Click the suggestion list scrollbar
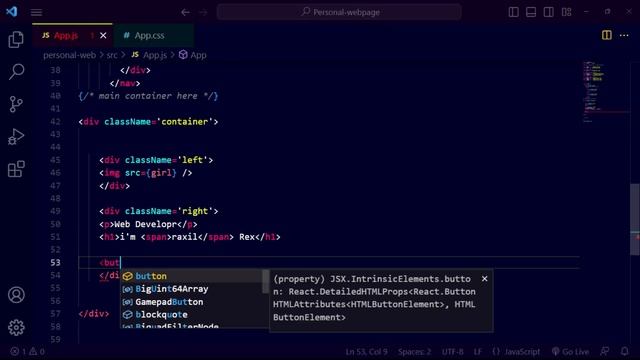Image resolution: width=640 pixels, height=360 pixels. tap(266, 282)
